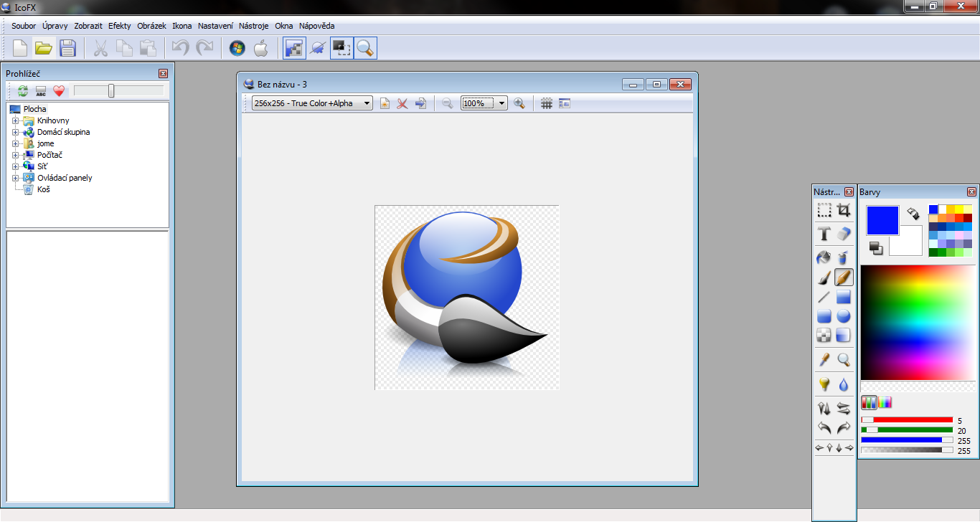Create a new icon file

click(x=21, y=48)
